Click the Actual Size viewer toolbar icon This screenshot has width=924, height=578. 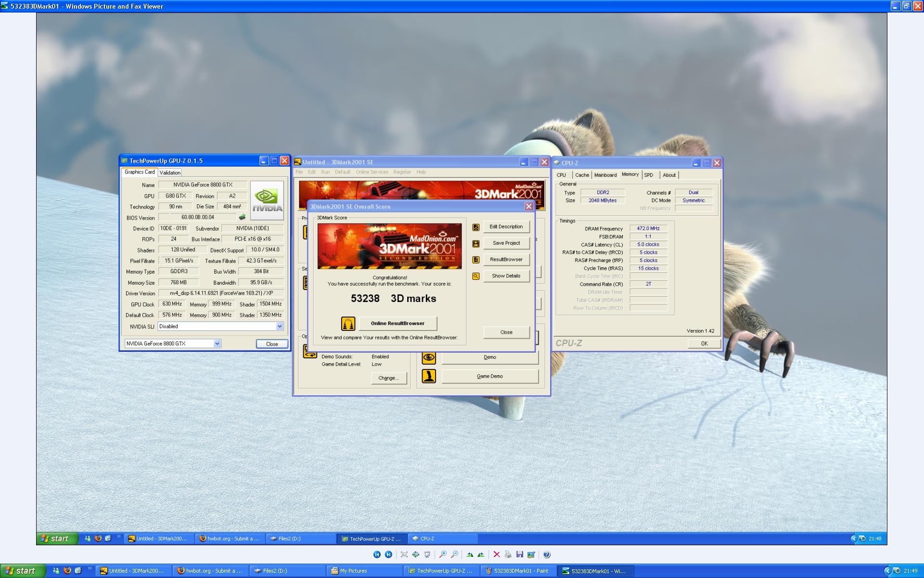click(x=416, y=554)
